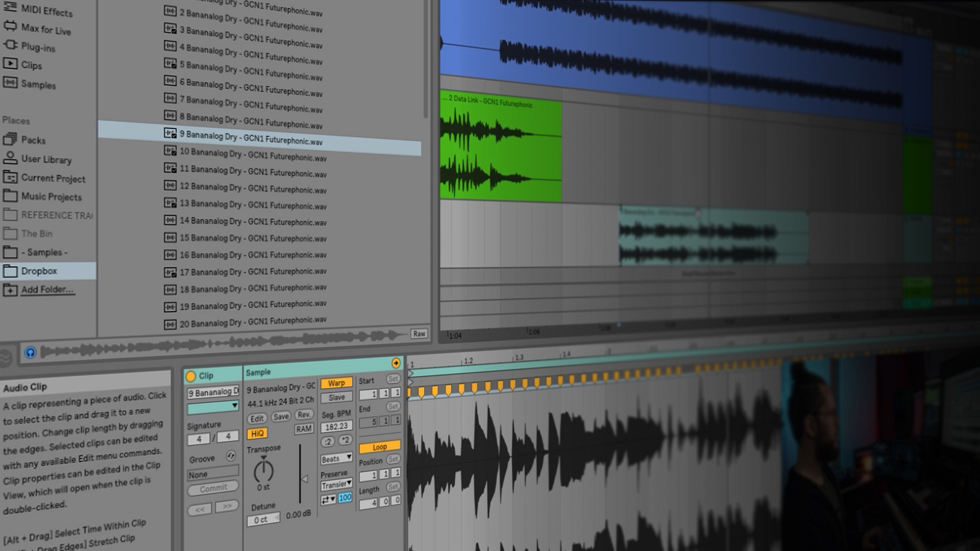Open 'REFERENCE TRA' place in browser
The image size is (980, 551).
click(x=48, y=215)
